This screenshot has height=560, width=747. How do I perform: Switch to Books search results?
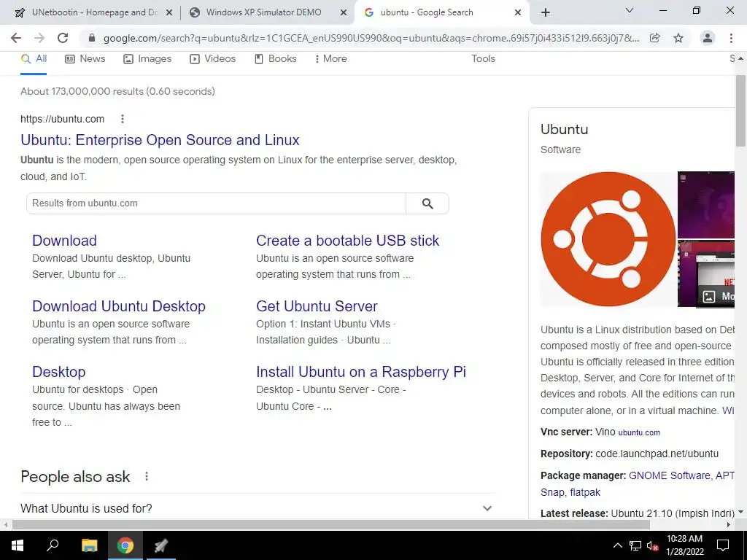(275, 59)
